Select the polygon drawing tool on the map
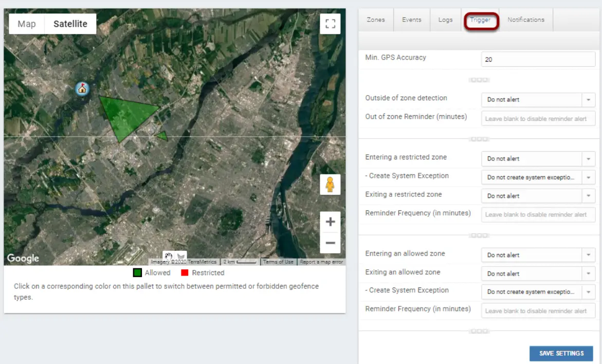602x364 pixels. [180, 256]
